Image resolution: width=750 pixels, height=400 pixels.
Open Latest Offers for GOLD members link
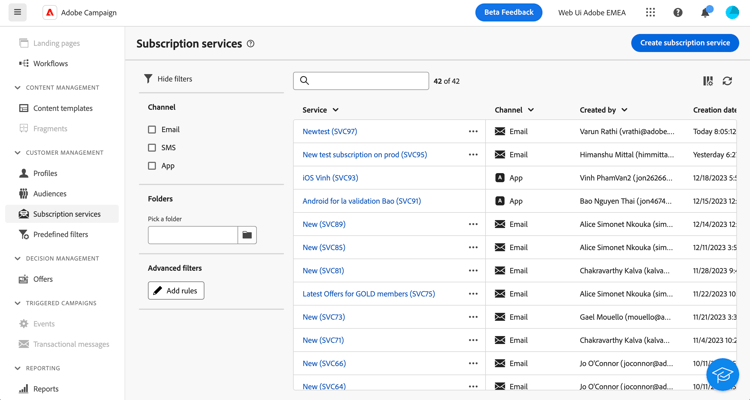coord(368,294)
